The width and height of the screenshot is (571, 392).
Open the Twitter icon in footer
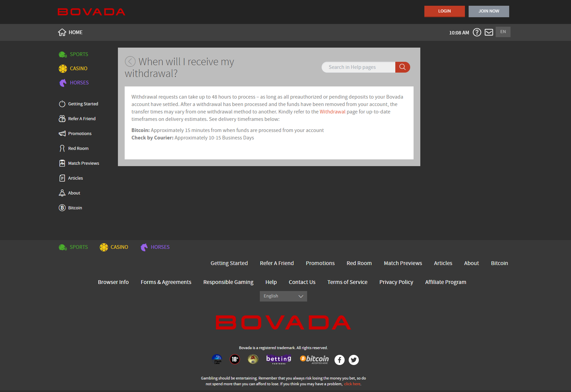point(354,360)
